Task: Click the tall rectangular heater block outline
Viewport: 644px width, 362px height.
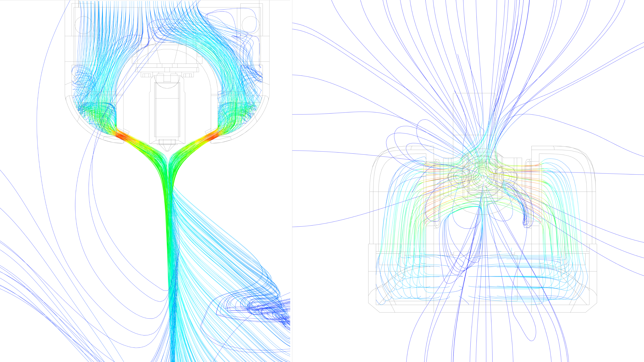Action: coord(167,110)
